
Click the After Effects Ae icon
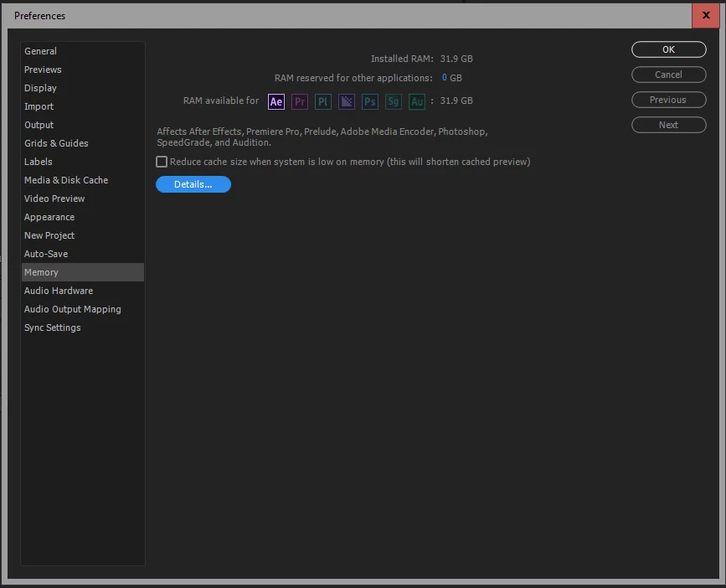[276, 101]
